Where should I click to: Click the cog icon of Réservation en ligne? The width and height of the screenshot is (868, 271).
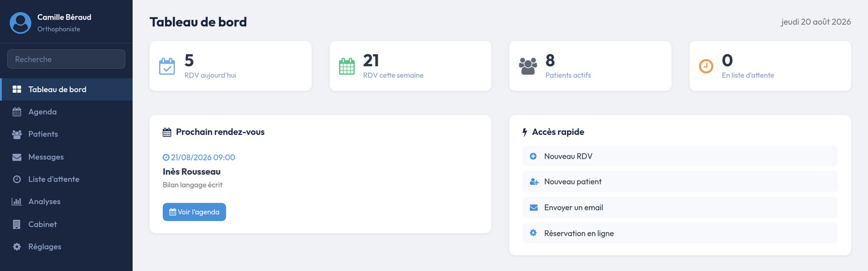click(533, 233)
